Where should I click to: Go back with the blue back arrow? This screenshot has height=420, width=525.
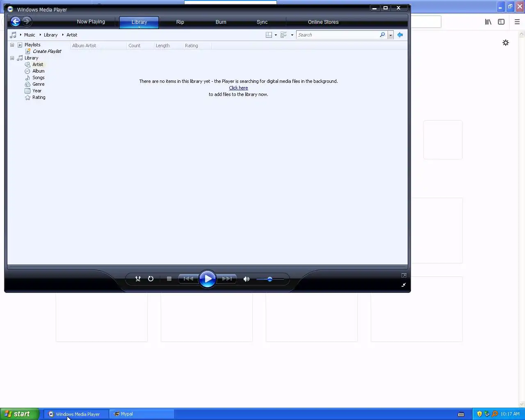[16, 21]
